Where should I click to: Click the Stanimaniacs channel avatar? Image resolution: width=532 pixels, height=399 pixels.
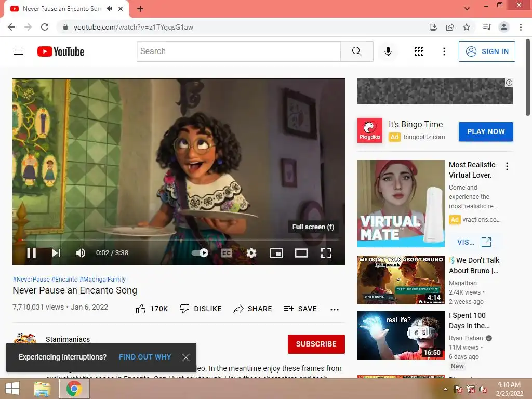coord(25,338)
